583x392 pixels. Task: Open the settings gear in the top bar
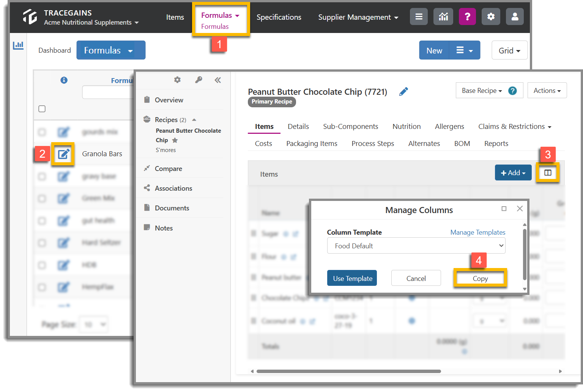point(491,17)
